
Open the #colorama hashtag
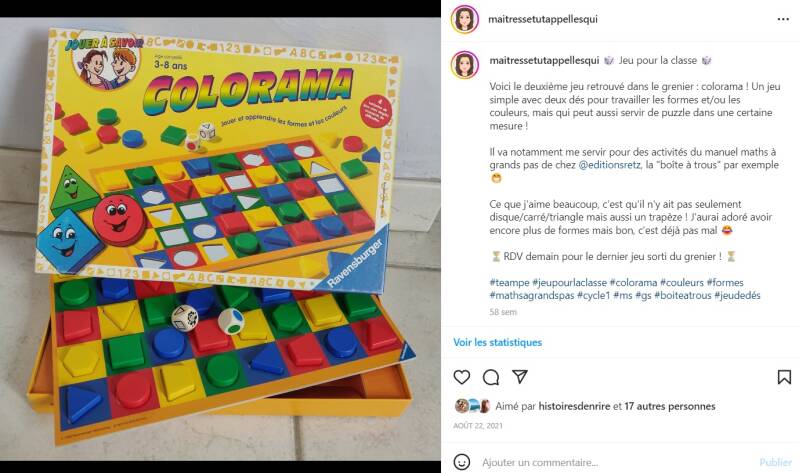coord(633,282)
